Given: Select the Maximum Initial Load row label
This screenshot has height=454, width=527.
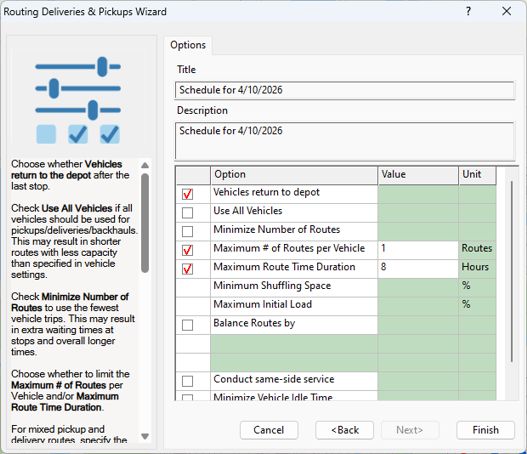Looking at the screenshot, I should 262,304.
